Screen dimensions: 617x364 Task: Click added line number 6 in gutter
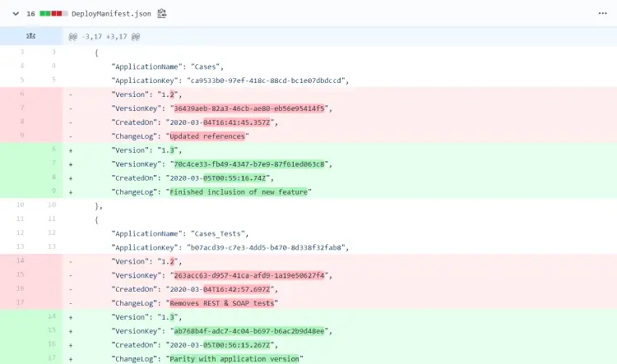(x=53, y=149)
